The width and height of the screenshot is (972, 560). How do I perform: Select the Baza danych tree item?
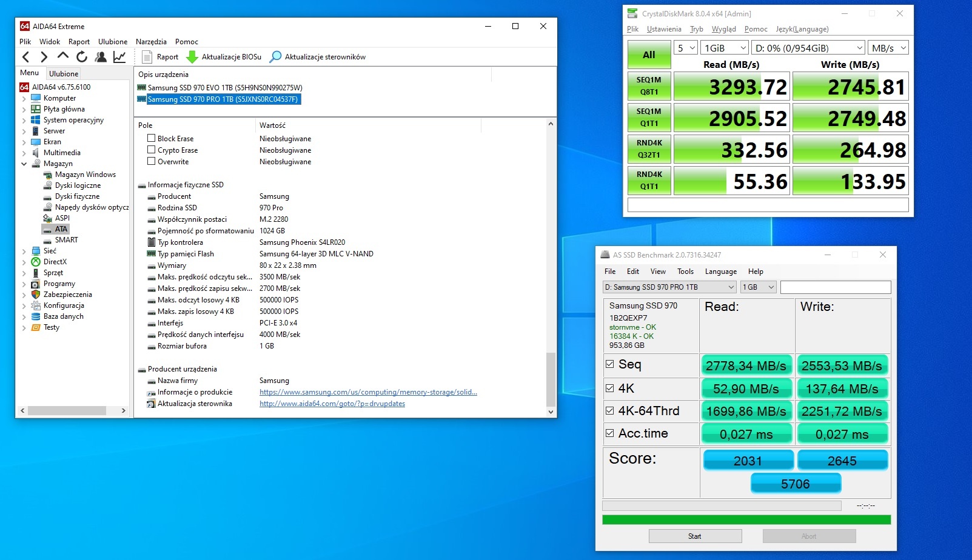[x=64, y=316]
